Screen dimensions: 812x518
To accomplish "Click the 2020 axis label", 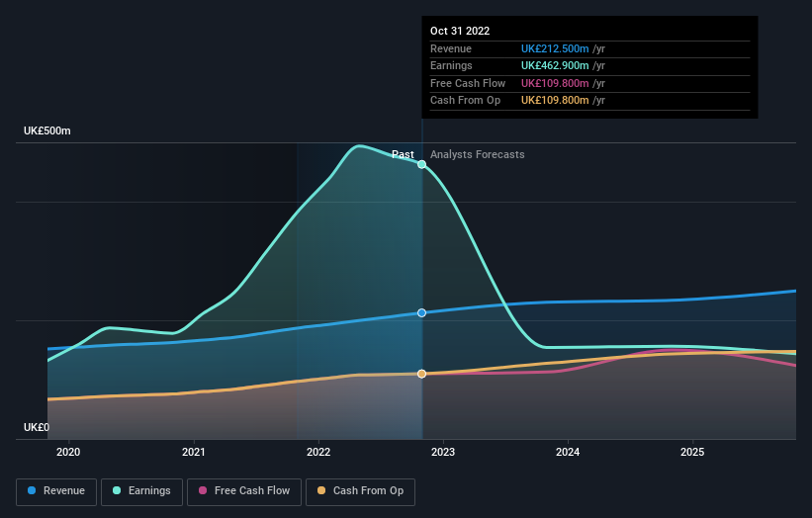I will (x=68, y=453).
